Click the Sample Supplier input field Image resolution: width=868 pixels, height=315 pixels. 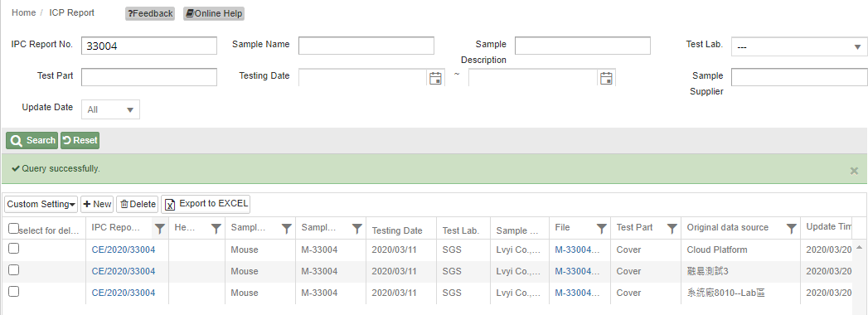(x=799, y=77)
